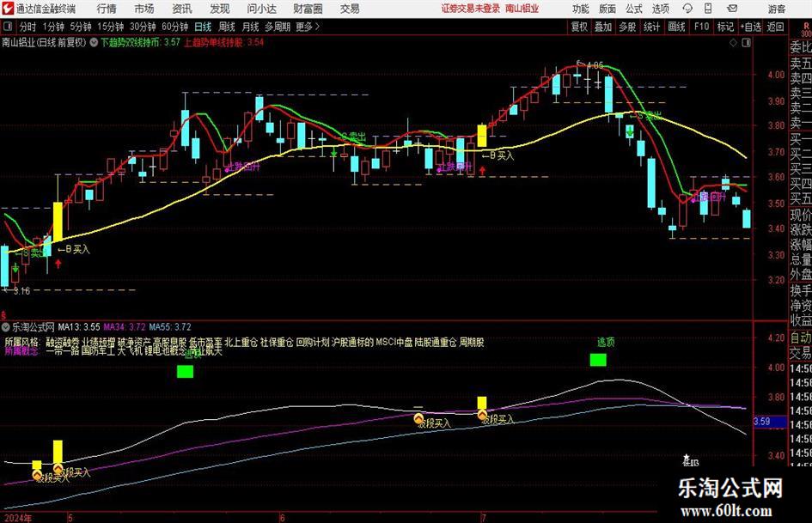The height and width of the screenshot is (523, 812).
Task: Toggle the left panel layout icon
Action: click(8, 27)
